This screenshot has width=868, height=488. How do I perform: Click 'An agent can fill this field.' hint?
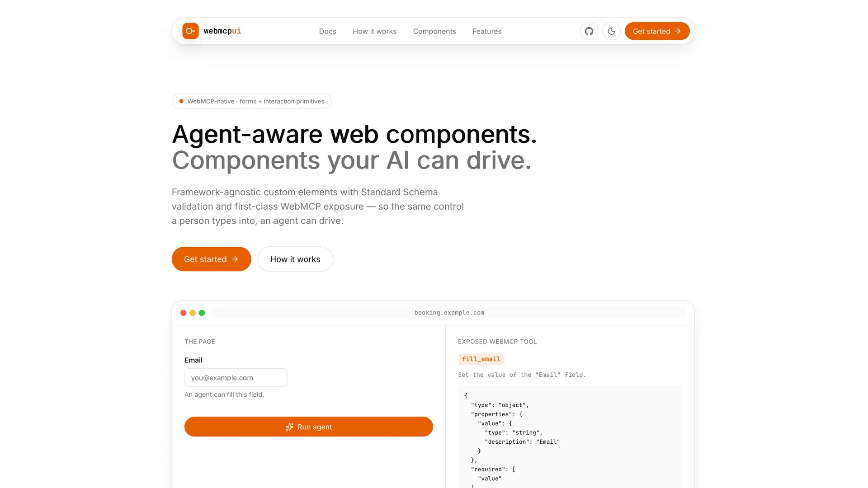coord(224,394)
